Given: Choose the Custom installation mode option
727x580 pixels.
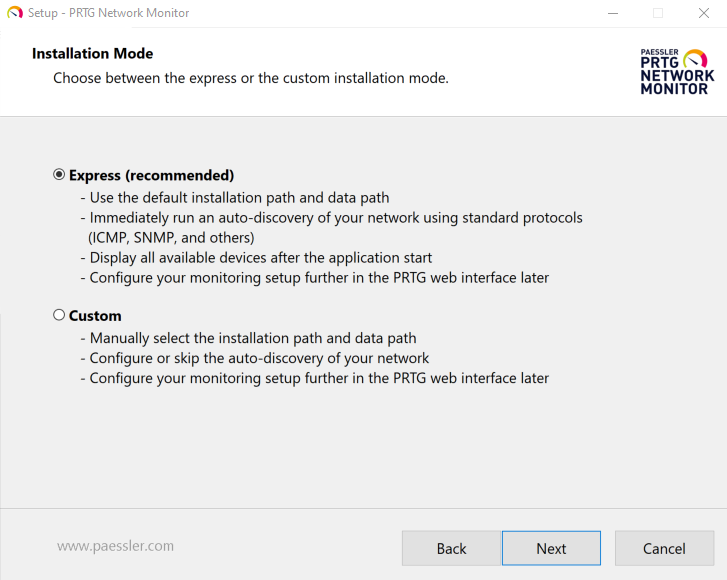Looking at the screenshot, I should point(59,315).
